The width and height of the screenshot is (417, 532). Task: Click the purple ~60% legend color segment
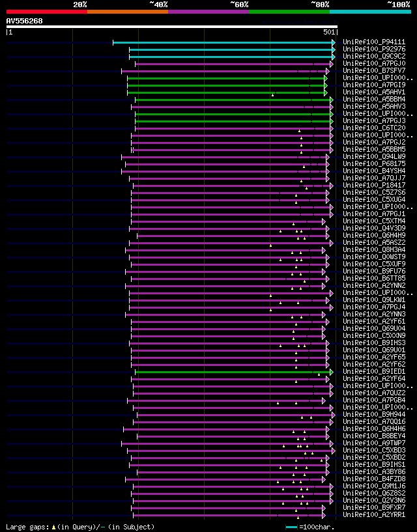click(208, 12)
